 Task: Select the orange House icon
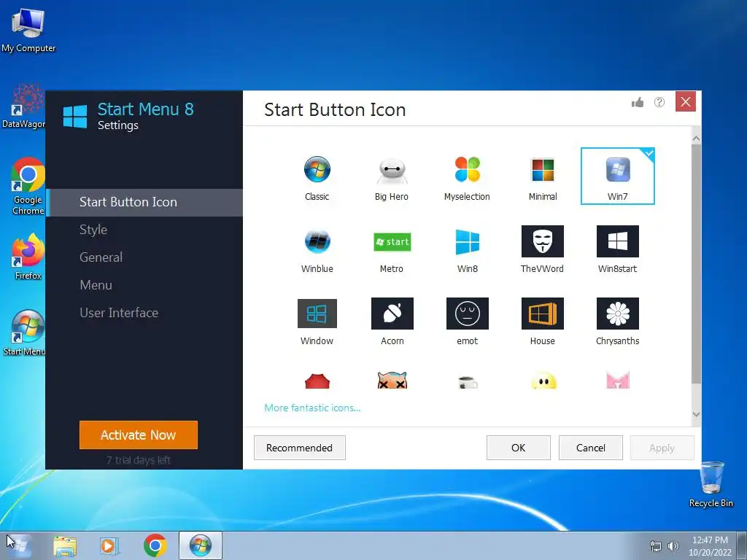click(x=543, y=322)
